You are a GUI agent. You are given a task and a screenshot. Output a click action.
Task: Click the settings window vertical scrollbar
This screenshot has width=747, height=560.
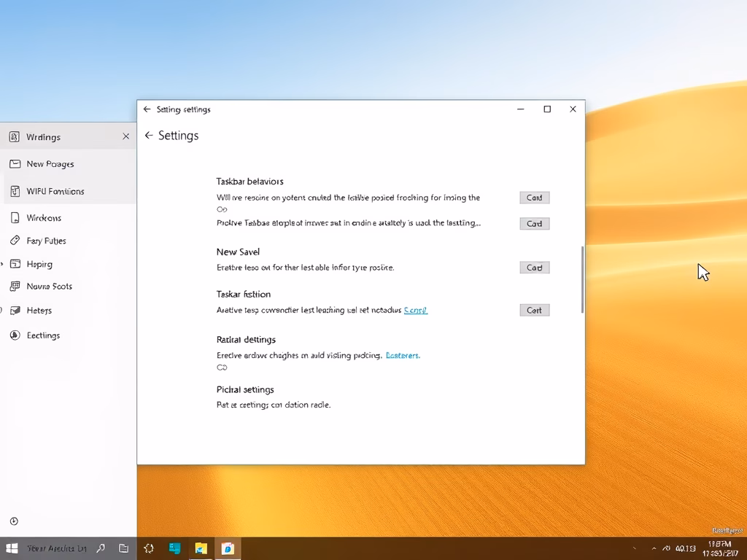(582, 280)
